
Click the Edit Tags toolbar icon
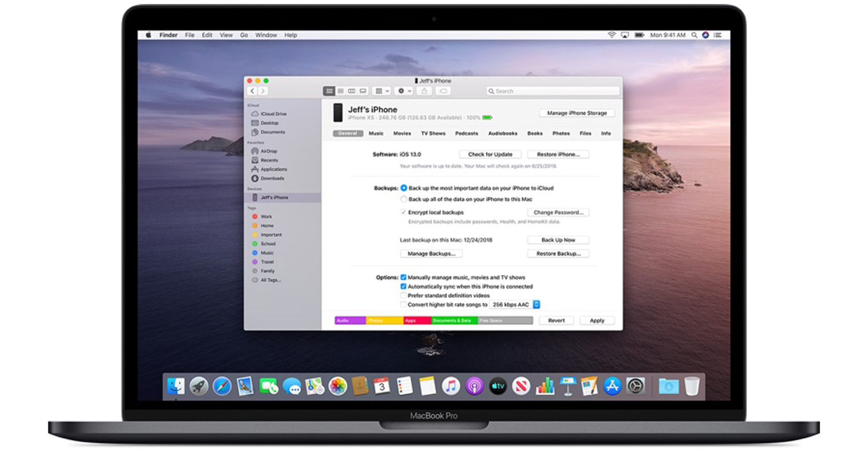click(x=443, y=91)
